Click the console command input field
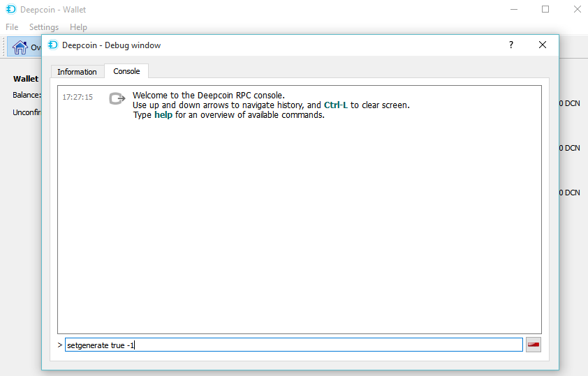Image resolution: width=588 pixels, height=376 pixels. 293,345
